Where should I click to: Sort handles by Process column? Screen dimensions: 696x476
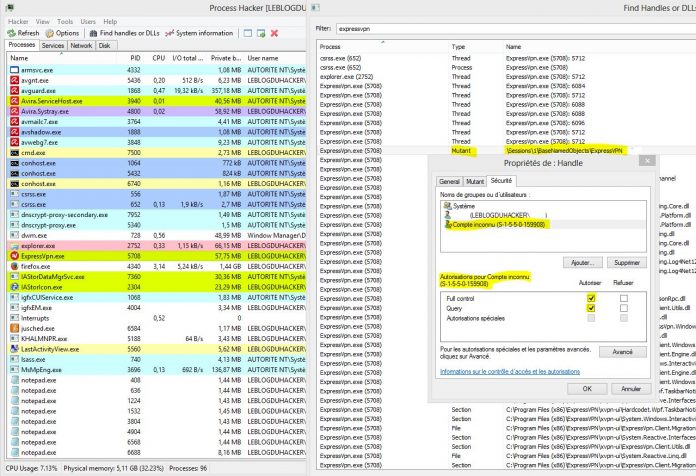point(383,47)
